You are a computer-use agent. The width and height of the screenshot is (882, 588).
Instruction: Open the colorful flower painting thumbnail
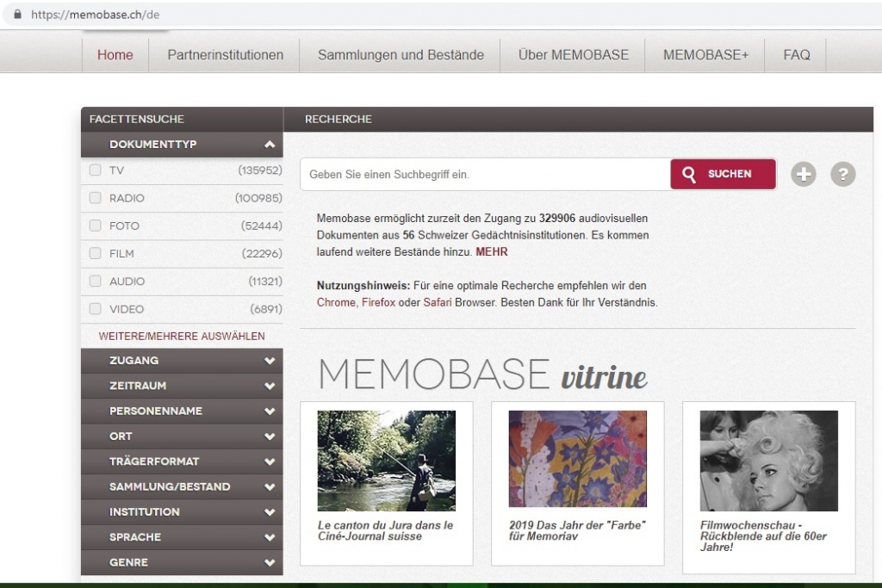coord(578,459)
